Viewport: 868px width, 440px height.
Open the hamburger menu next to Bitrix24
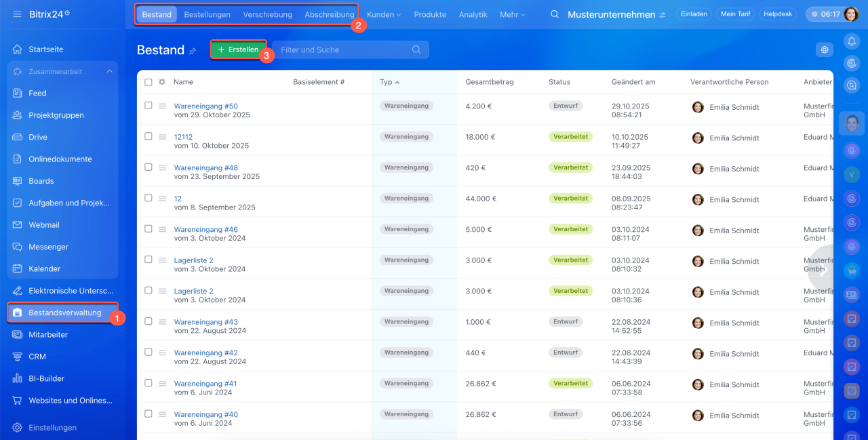coord(17,14)
